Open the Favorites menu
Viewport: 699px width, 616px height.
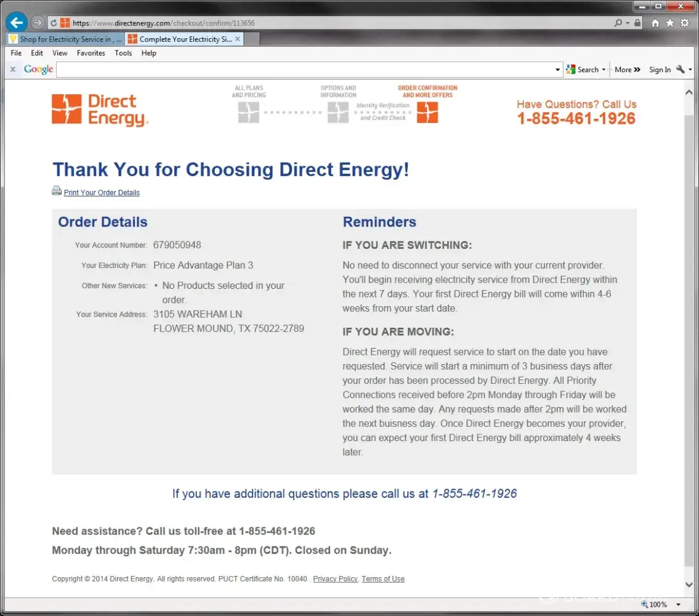coord(91,52)
